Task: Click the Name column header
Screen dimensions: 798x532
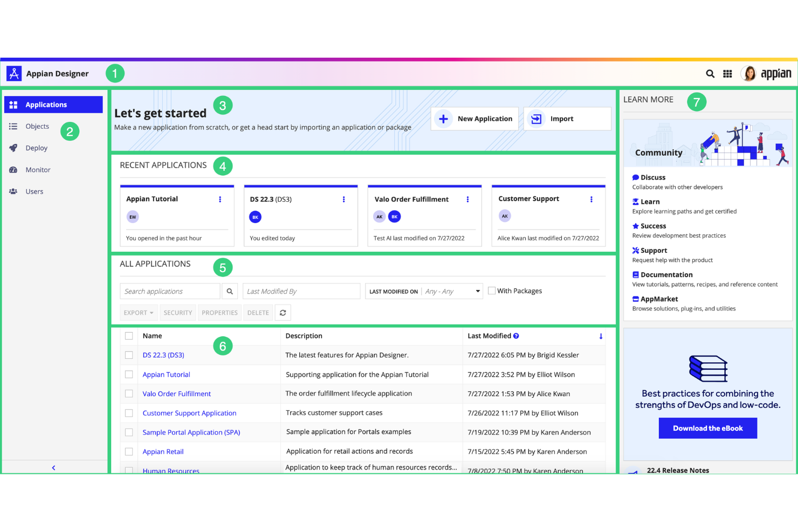Action: click(152, 336)
